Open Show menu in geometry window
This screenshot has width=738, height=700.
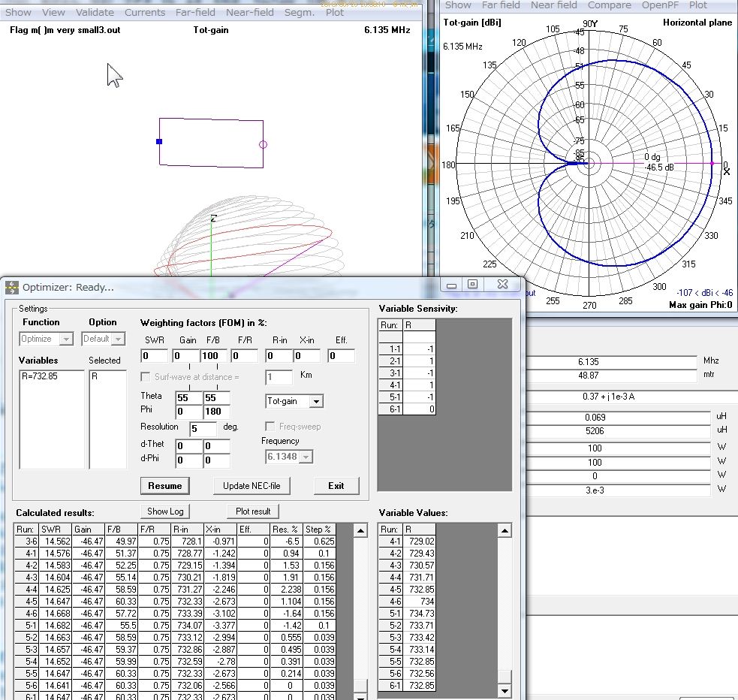click(18, 12)
